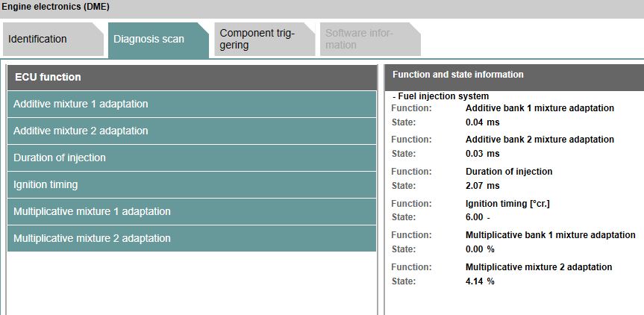
Task: Click the Engine electronics (DME) title bar
Action: [x=322, y=6]
